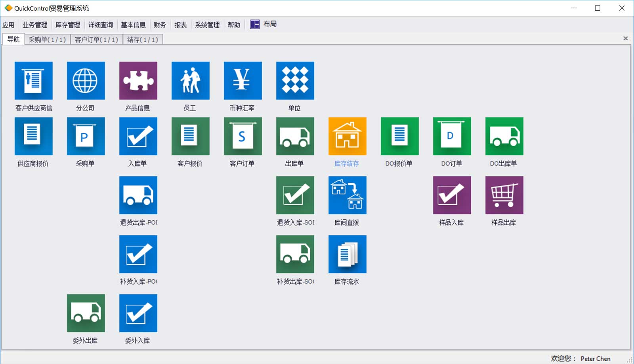634x364 pixels.
Task: Click the 分公司 globe icon
Action: click(x=86, y=81)
